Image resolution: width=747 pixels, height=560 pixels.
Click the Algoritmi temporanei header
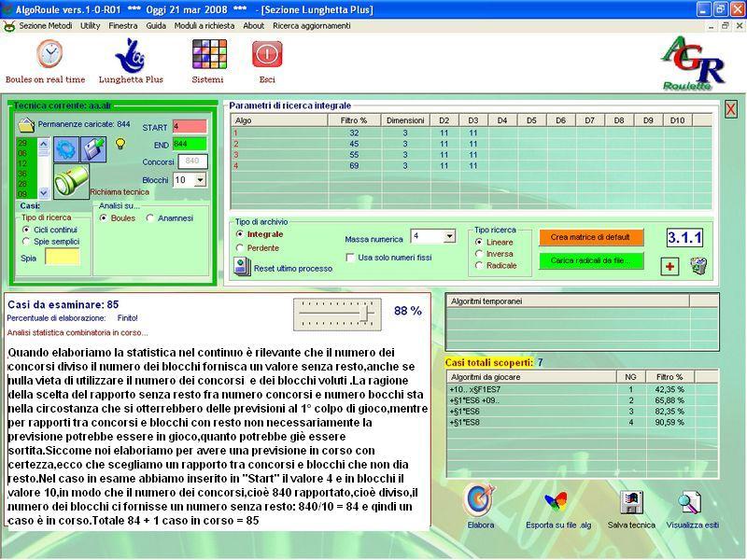(568, 301)
